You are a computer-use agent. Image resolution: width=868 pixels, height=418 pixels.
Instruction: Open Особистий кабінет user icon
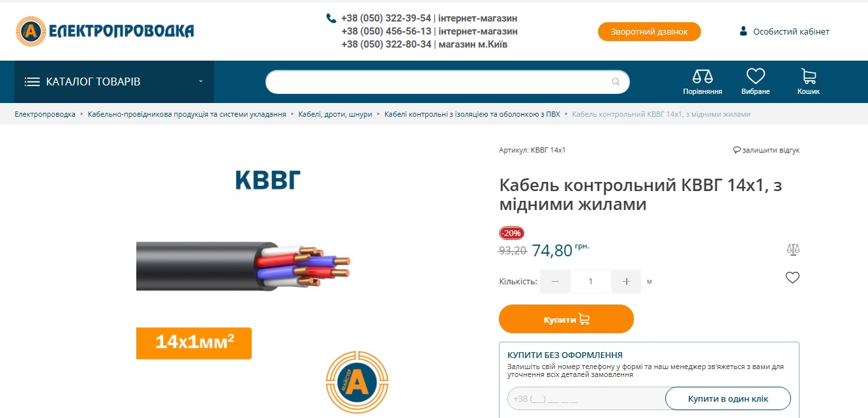(743, 31)
